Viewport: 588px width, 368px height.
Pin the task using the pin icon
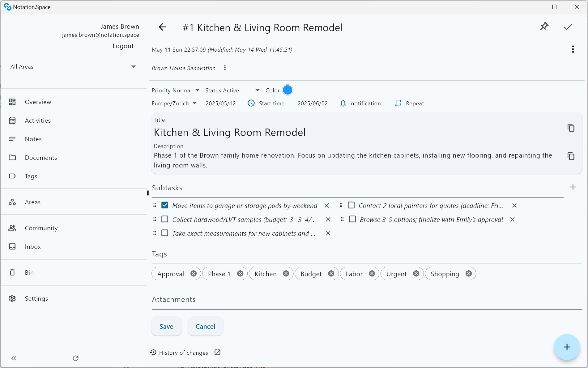[544, 27]
